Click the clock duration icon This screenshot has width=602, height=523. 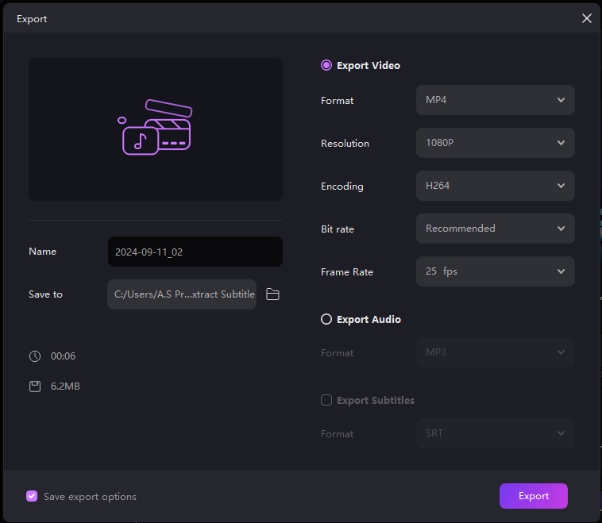coord(35,356)
